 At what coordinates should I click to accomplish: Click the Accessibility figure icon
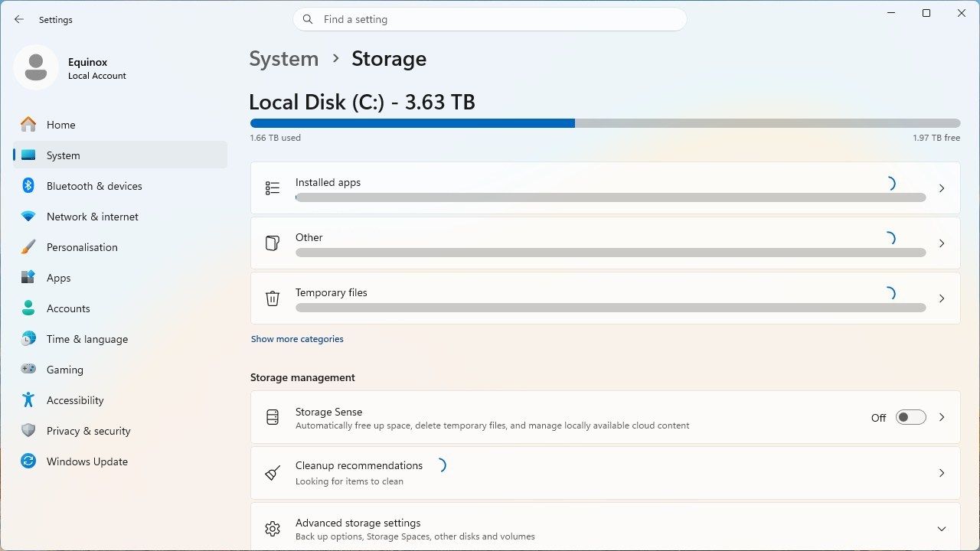(x=28, y=400)
